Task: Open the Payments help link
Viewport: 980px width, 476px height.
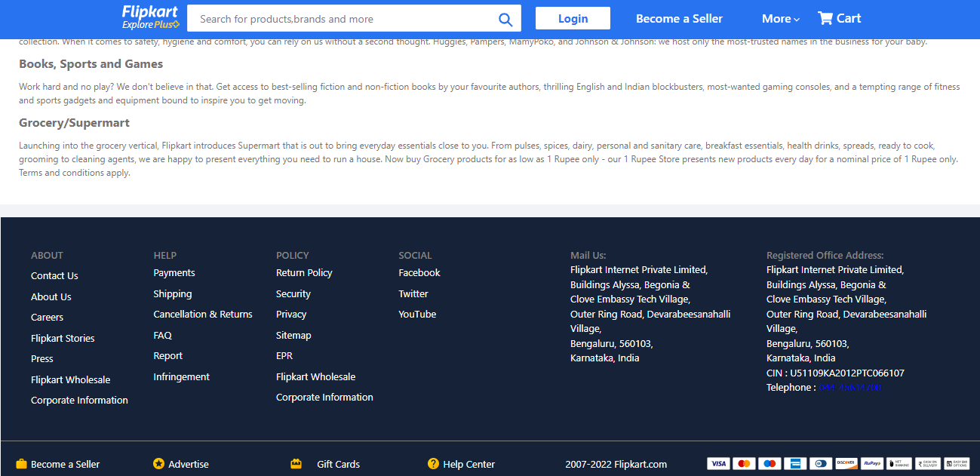Action: coord(174,273)
